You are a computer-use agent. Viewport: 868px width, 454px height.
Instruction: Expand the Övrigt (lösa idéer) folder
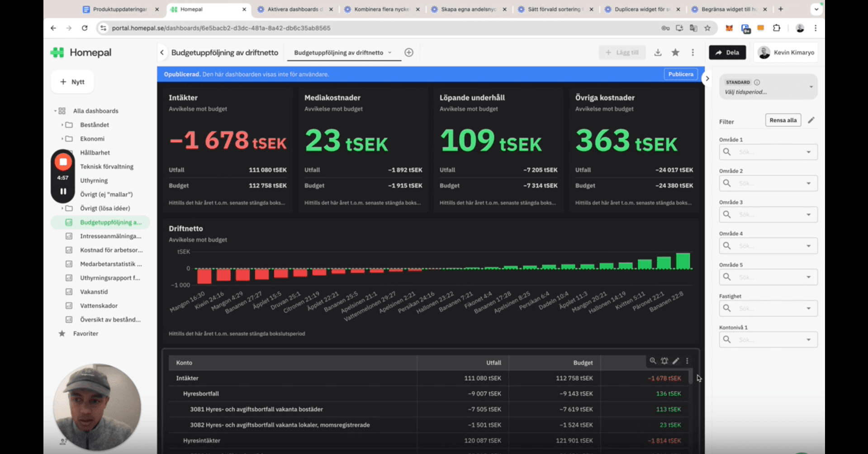pyautogui.click(x=62, y=208)
